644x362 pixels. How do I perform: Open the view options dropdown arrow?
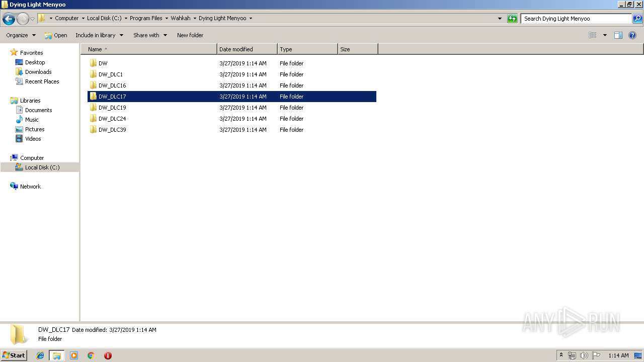pyautogui.click(x=605, y=35)
